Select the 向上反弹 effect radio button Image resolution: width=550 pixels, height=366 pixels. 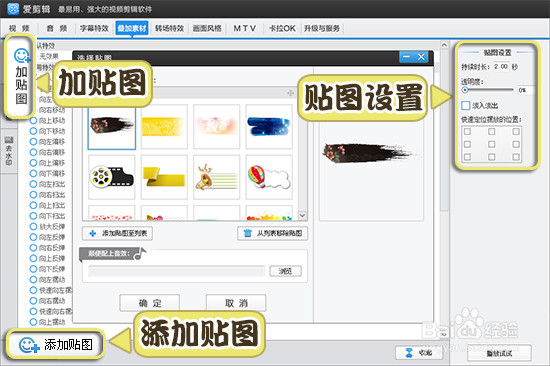[33, 258]
